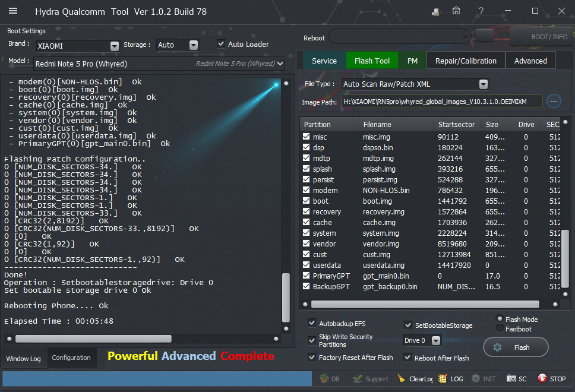Open the LOG icon in status bar

(443, 378)
